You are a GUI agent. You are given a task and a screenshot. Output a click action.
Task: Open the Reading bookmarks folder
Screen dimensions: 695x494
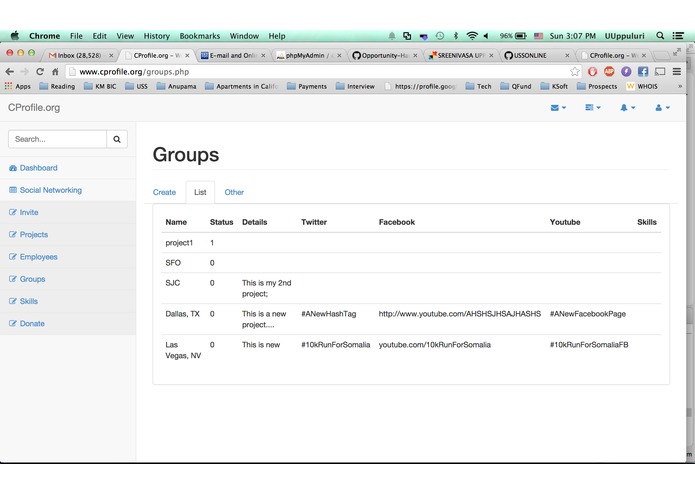(57, 86)
